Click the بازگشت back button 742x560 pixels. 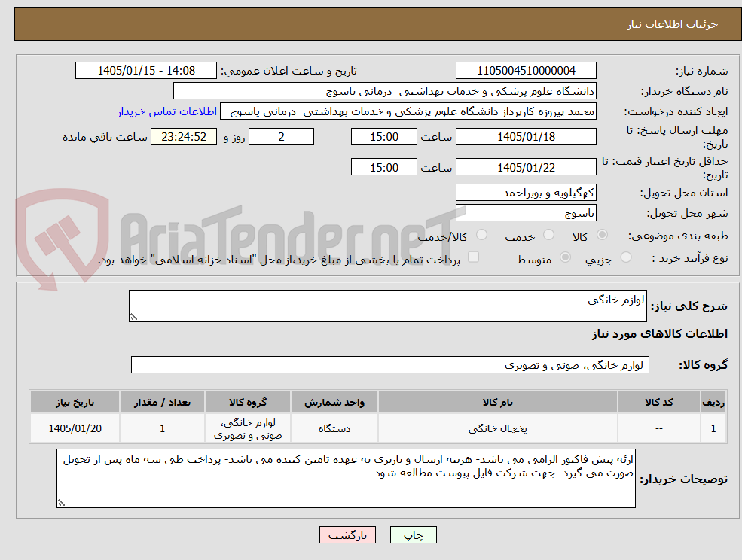[347, 535]
